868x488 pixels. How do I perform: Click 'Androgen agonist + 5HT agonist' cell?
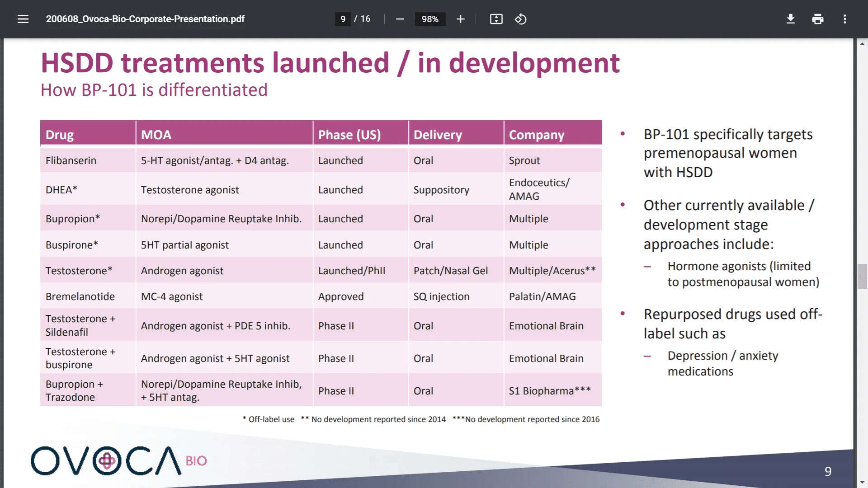[224, 358]
